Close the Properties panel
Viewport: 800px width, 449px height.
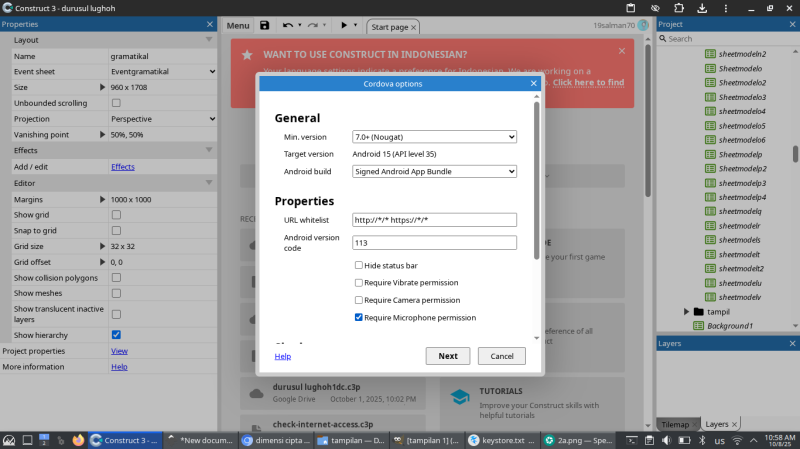pyautogui.click(x=209, y=24)
